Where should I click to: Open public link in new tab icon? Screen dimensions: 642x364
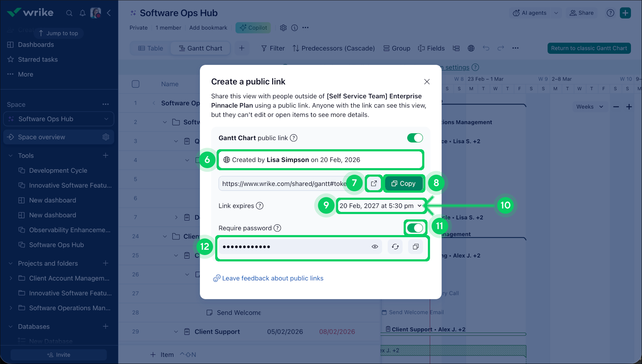click(x=374, y=183)
